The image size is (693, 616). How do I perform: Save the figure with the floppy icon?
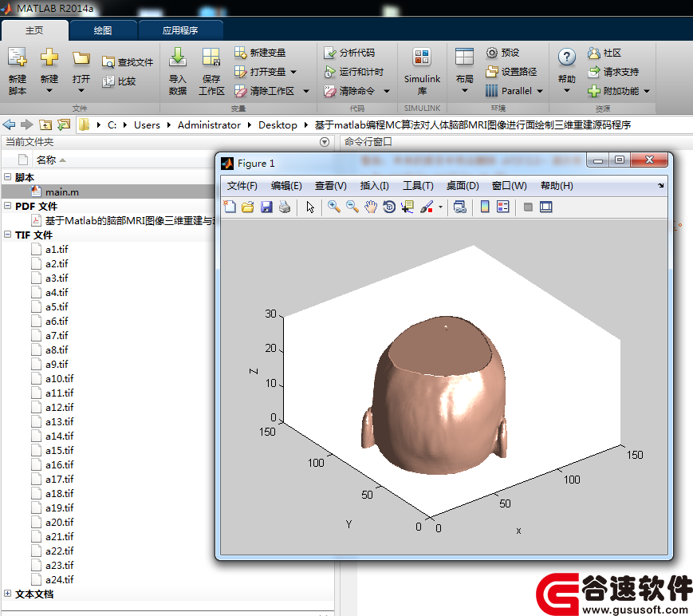click(x=266, y=207)
